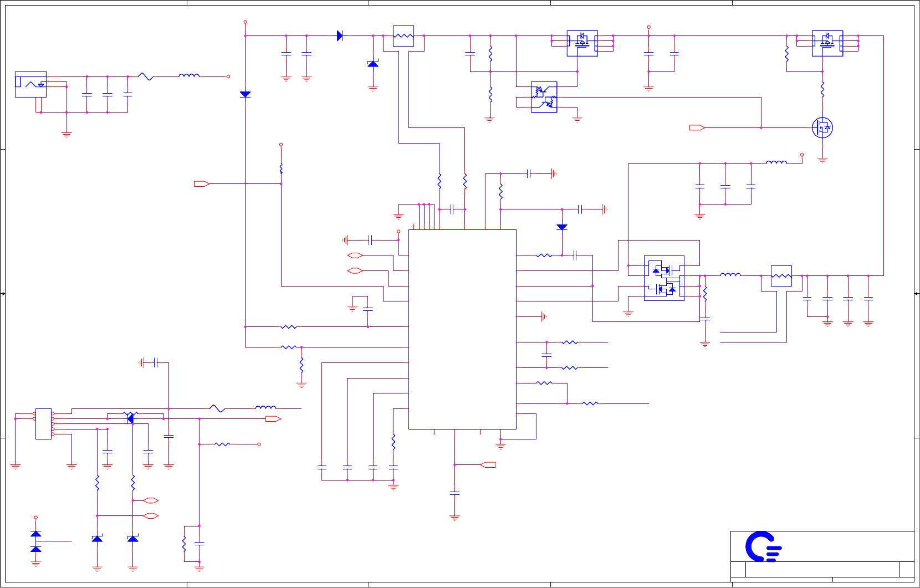
Task: Click the fuse symbol next to the barrel jack
Action: click(x=146, y=76)
